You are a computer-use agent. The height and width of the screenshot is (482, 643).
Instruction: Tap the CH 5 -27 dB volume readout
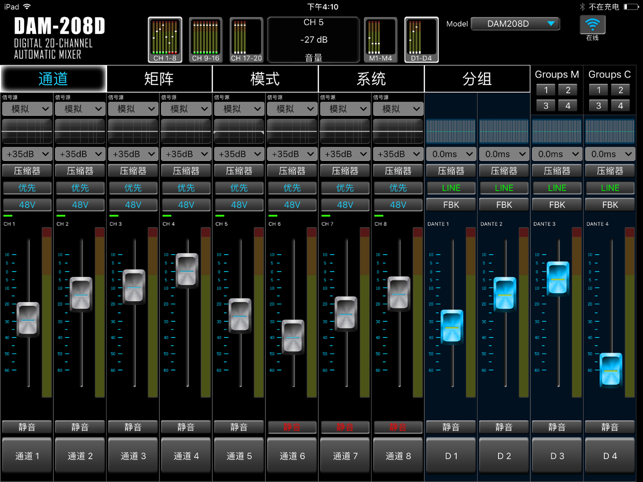coord(314,40)
